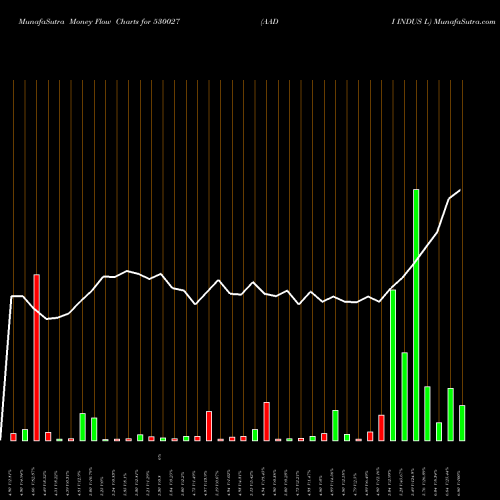Click the 'I INDUS L) MunafaSutra.com' header text

[443, 22]
